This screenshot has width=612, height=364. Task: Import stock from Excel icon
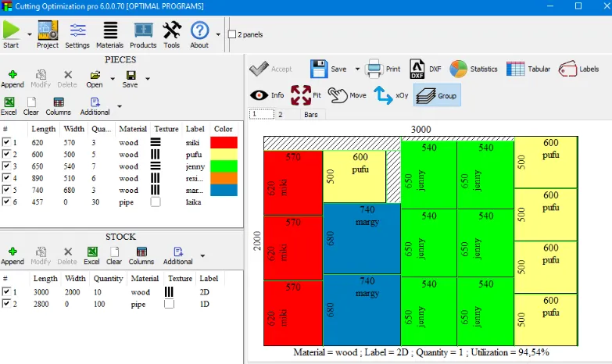[x=92, y=255]
